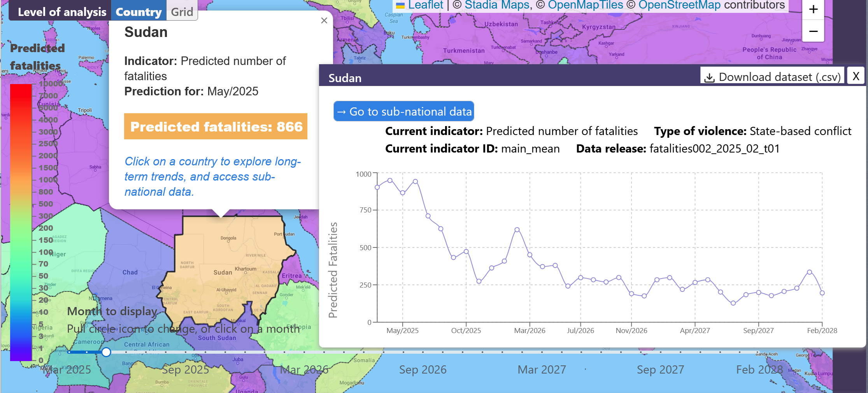Select Mar 2026 on month timeline
The image size is (868, 393).
pyautogui.click(x=304, y=369)
